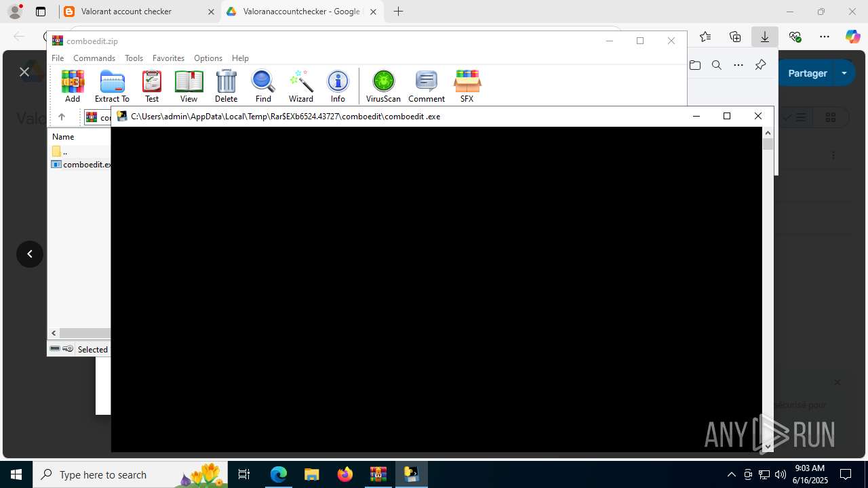Image resolution: width=868 pixels, height=488 pixels.
Task: Open the View tool in WinRAR
Action: 189,86
